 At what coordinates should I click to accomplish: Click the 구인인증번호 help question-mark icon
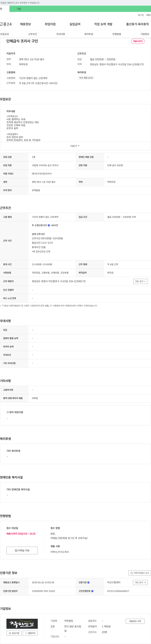point(92,591)
